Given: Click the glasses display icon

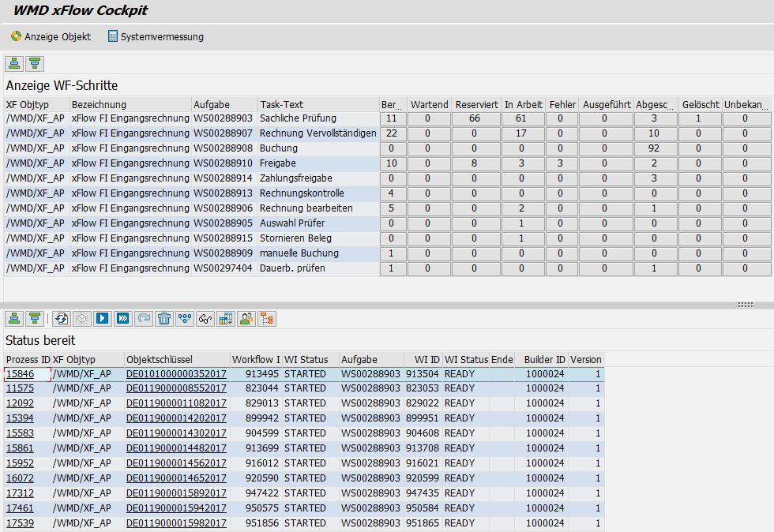Looking at the screenshot, I should click(205, 319).
